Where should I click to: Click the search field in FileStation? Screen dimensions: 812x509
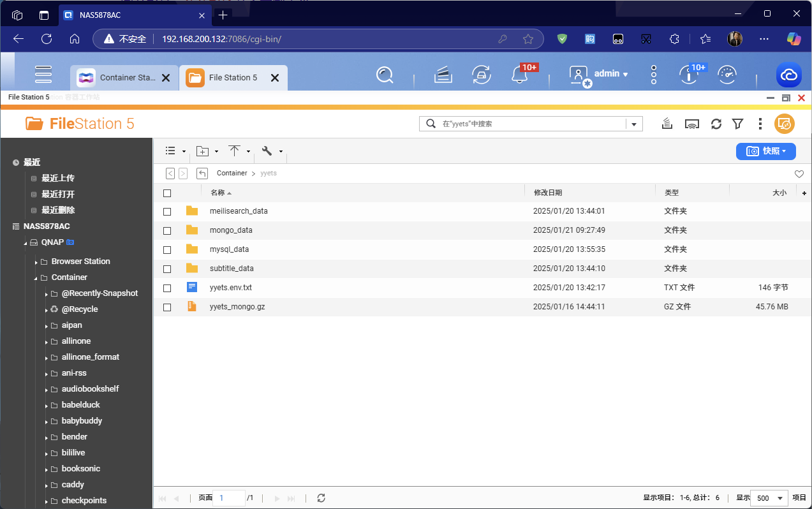pyautogui.click(x=529, y=124)
